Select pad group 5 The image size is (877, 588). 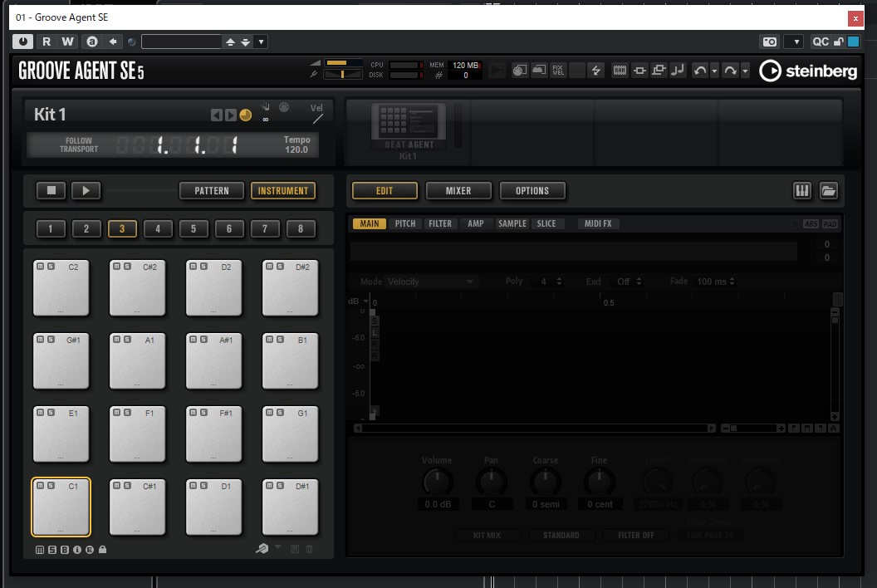[194, 229]
